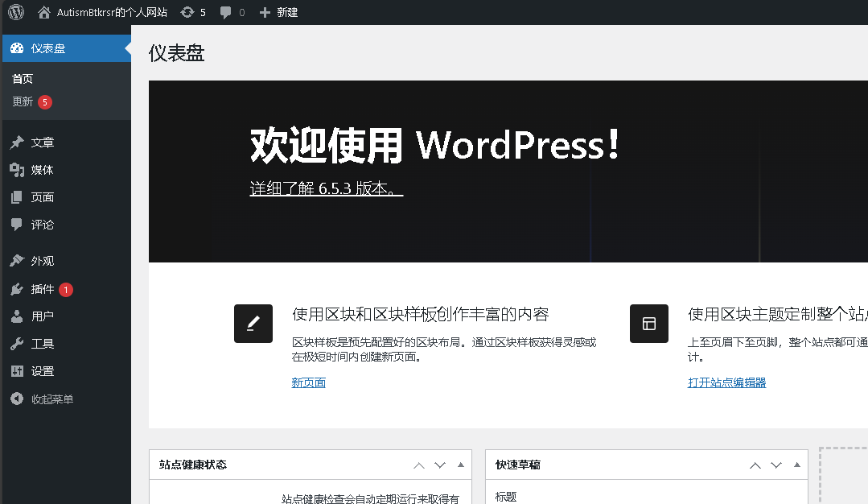The image size is (868, 504).
Task: Click the home icon in admin bar
Action: coord(43,12)
